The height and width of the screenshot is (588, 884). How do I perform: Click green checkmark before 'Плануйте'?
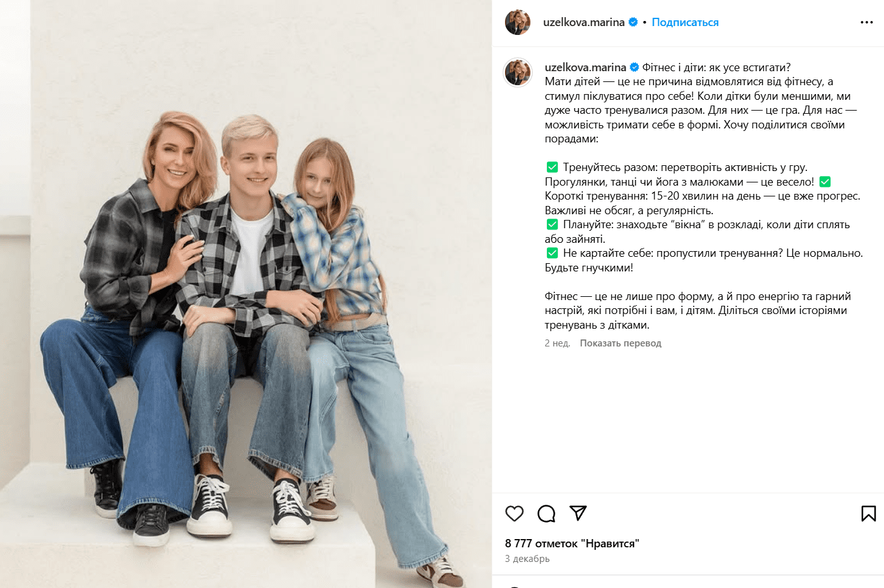pos(552,224)
